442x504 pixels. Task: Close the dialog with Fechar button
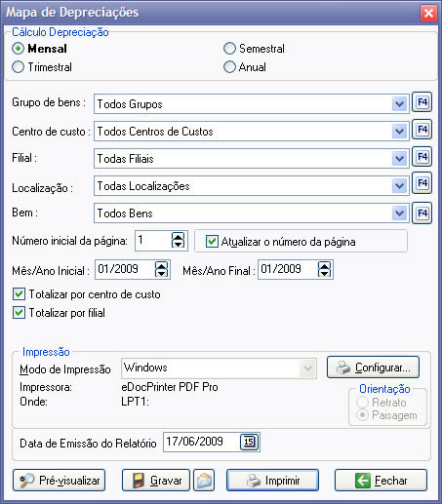pos(381,481)
